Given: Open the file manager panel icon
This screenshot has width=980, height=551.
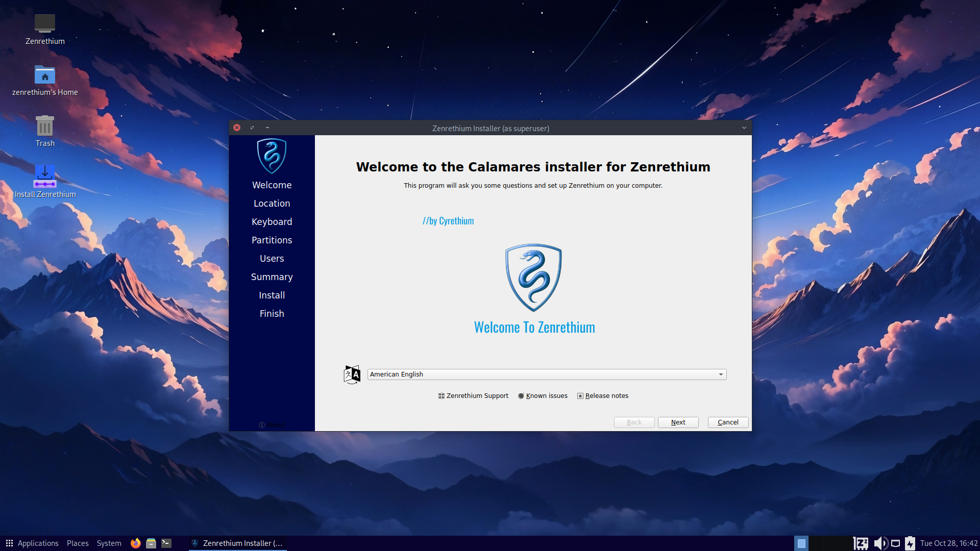Looking at the screenshot, I should click(151, 543).
